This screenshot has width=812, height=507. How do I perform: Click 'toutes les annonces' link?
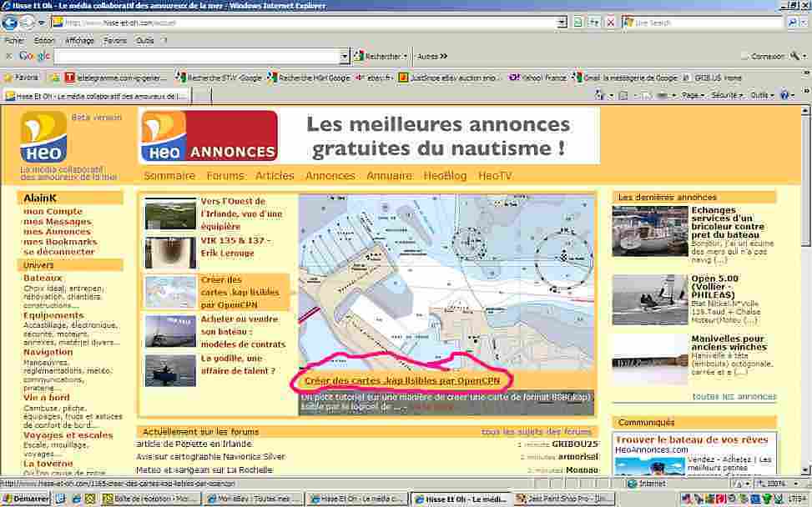[x=734, y=396]
